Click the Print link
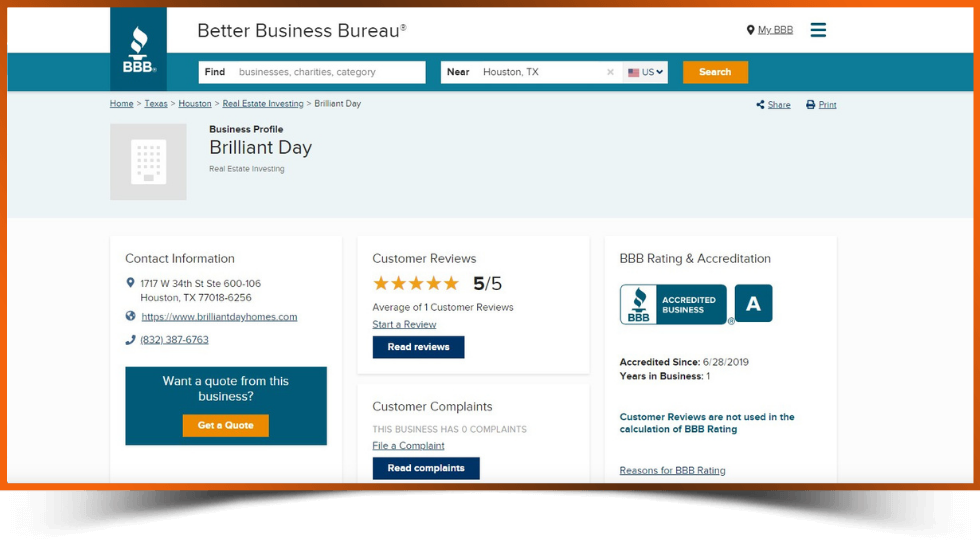The image size is (980, 552). point(828,104)
